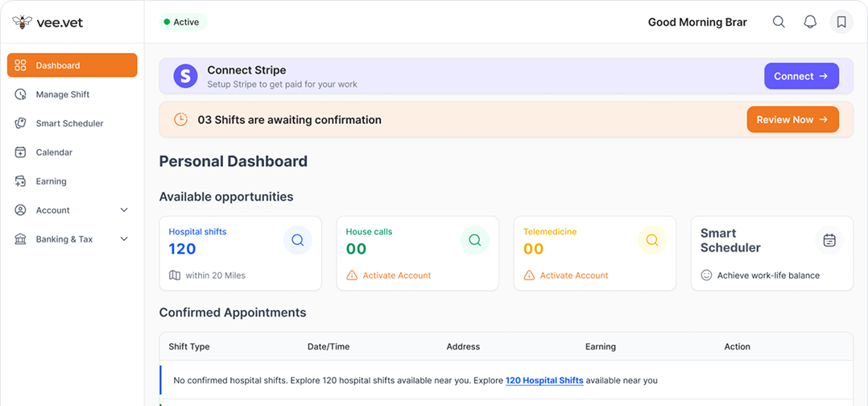The height and width of the screenshot is (406, 868).
Task: Expand the Banking & Tax chevron
Action: [124, 239]
